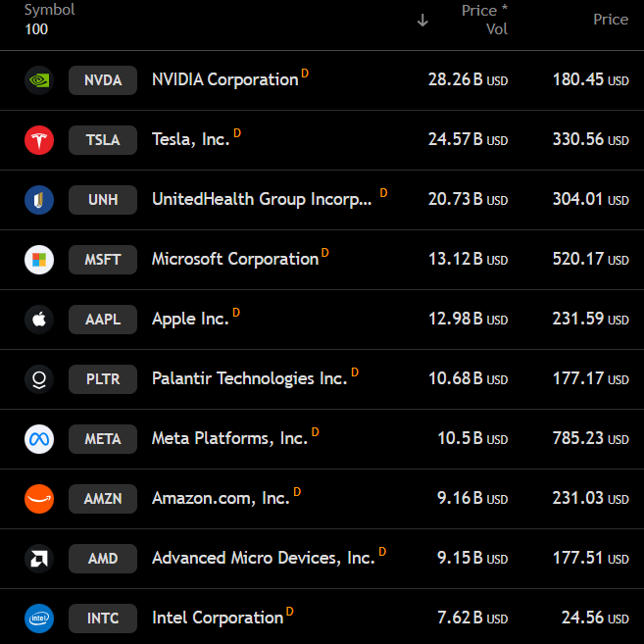Select the 304.01 USD price
The width and height of the screenshot is (644, 644).
(591, 200)
